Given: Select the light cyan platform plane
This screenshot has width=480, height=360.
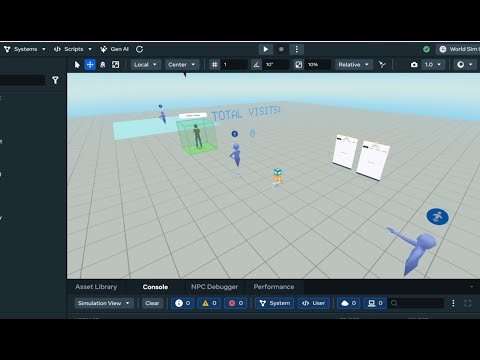Looking at the screenshot, I should coord(143,131).
